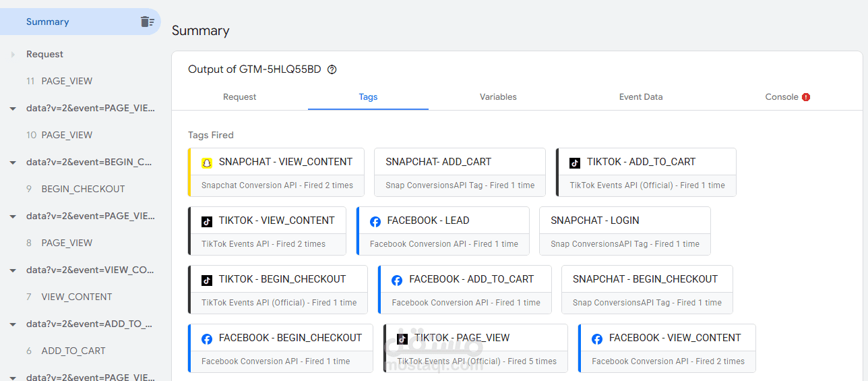The width and height of the screenshot is (868, 381).
Task: Select event 6 ADD_TO_CART in sidebar
Action: [x=73, y=351]
